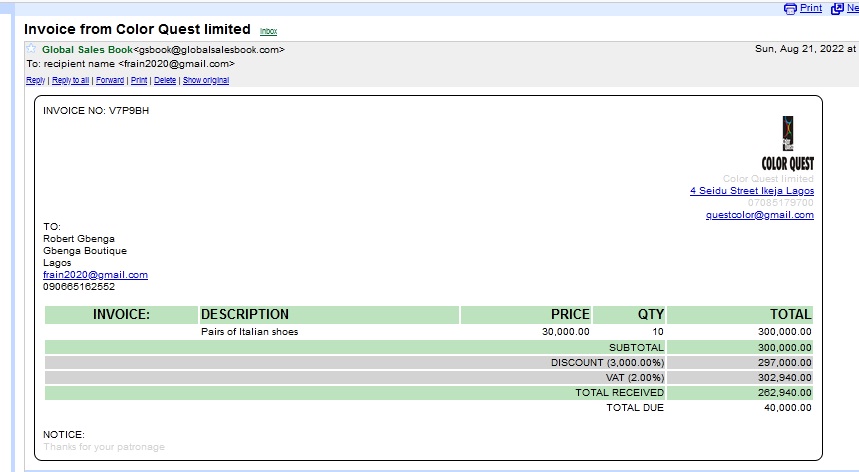
Task: Select the total due amount 40,000.00
Action: pos(788,408)
